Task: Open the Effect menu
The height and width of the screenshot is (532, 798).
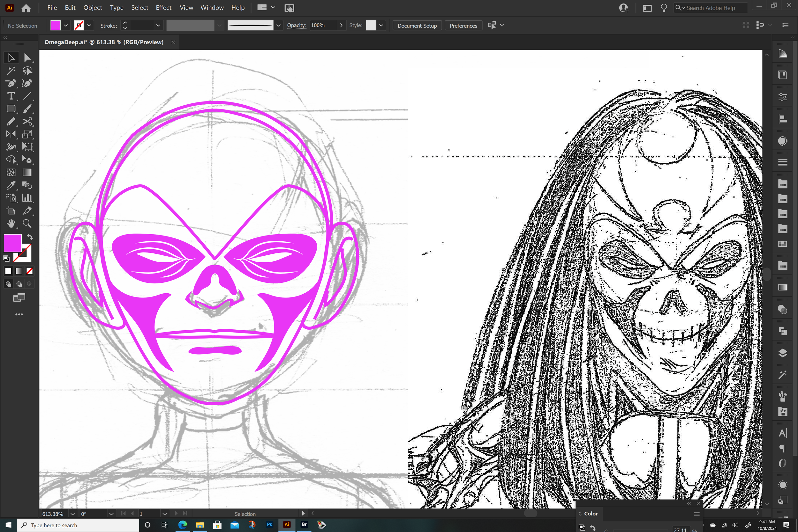Action: coord(163,7)
